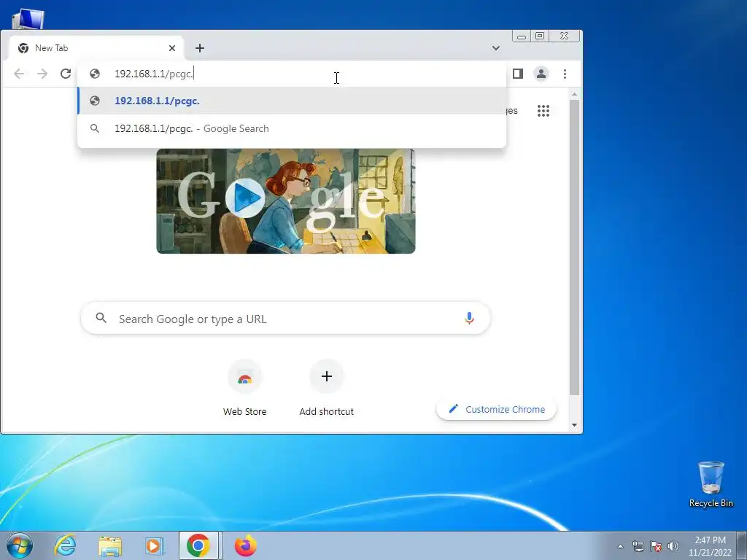Minimize the Chrome window

pyautogui.click(x=522, y=36)
